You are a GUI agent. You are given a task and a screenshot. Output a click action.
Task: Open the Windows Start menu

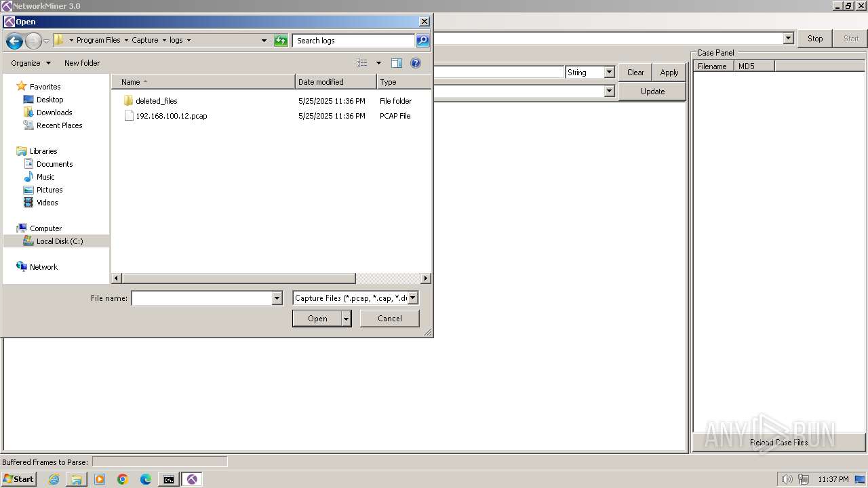[x=18, y=479]
